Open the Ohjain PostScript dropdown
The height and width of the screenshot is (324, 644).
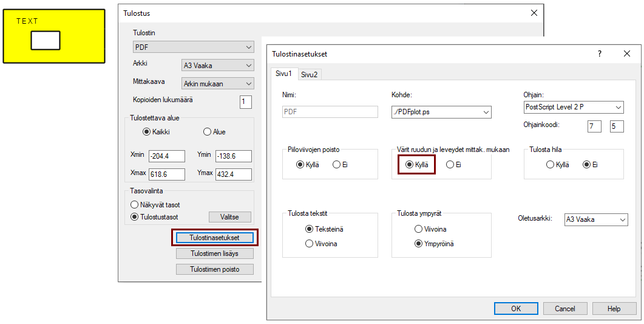point(573,108)
